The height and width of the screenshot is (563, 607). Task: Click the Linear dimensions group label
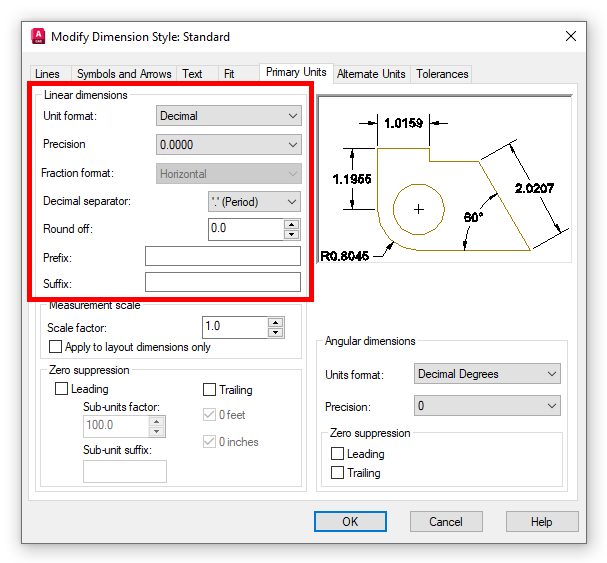click(x=86, y=95)
